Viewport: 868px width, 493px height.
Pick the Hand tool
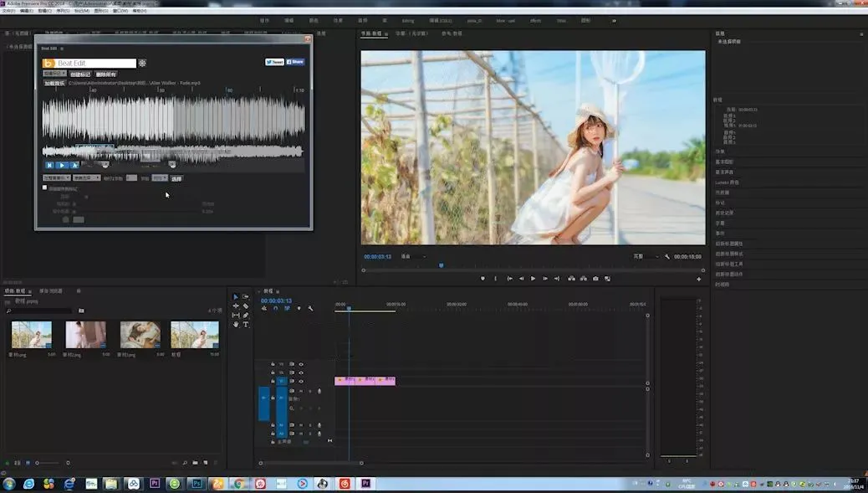pyautogui.click(x=236, y=325)
